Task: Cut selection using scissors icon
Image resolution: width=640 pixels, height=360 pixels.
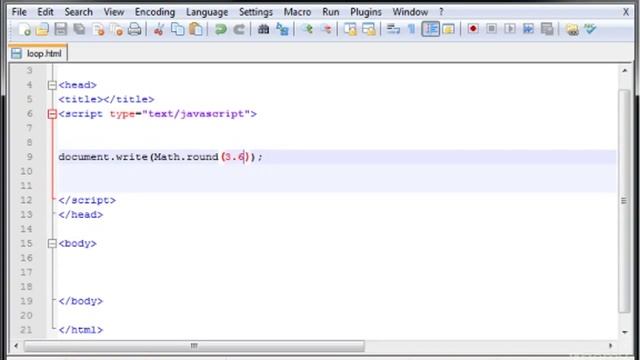Action: tap(159, 29)
